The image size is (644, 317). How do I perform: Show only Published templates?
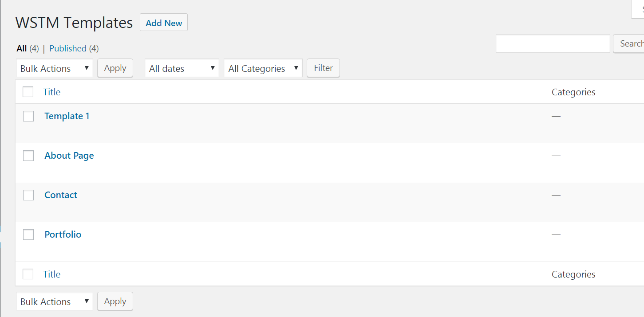(67, 49)
